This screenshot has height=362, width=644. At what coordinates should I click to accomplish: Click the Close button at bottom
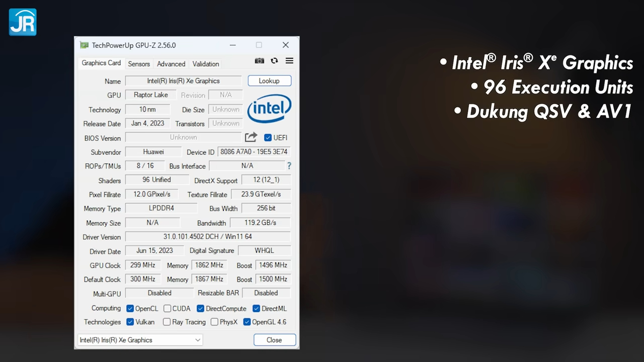pos(274,340)
